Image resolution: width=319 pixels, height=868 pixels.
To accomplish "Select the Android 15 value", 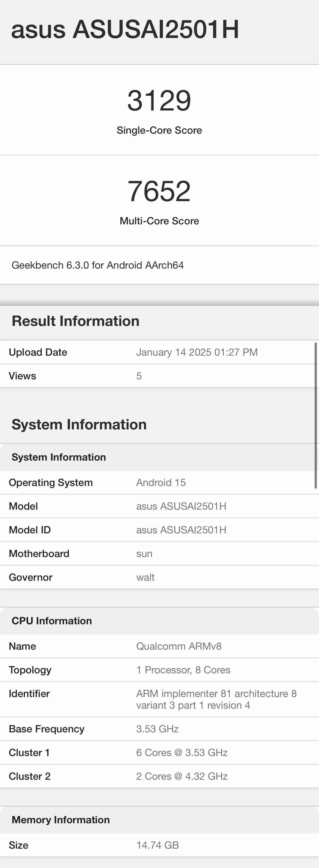I will (161, 483).
